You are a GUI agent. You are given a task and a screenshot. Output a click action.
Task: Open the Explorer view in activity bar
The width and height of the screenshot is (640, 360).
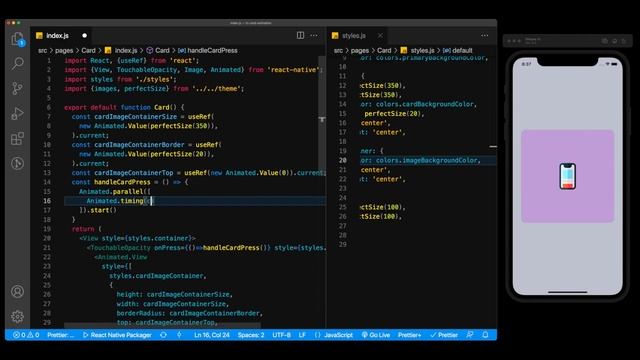click(x=17, y=39)
